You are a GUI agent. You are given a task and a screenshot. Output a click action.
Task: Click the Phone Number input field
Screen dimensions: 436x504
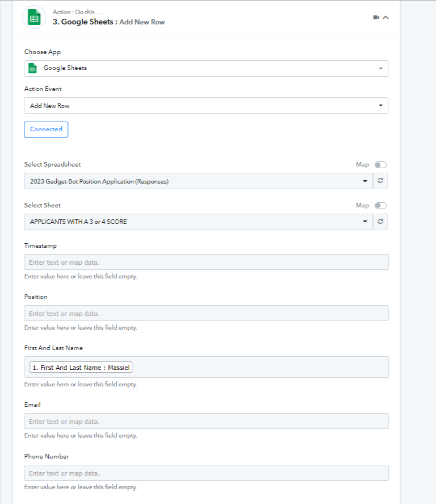click(207, 473)
